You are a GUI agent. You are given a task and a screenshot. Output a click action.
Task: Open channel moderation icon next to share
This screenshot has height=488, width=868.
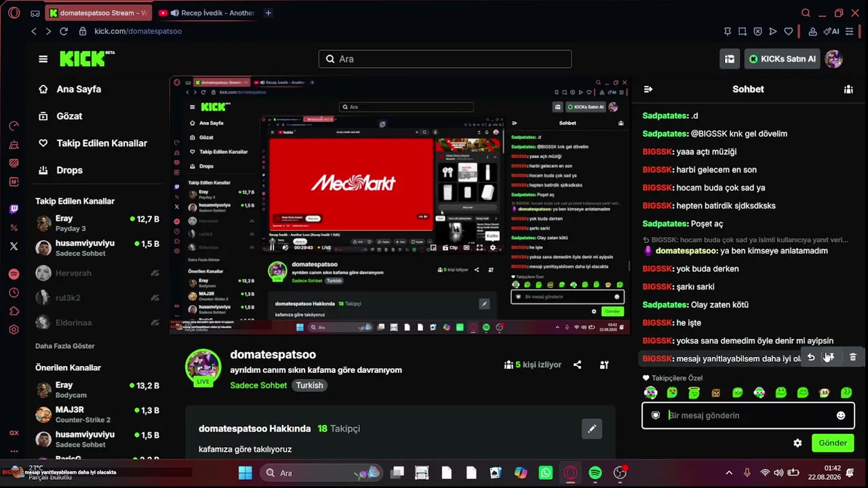pos(604,365)
